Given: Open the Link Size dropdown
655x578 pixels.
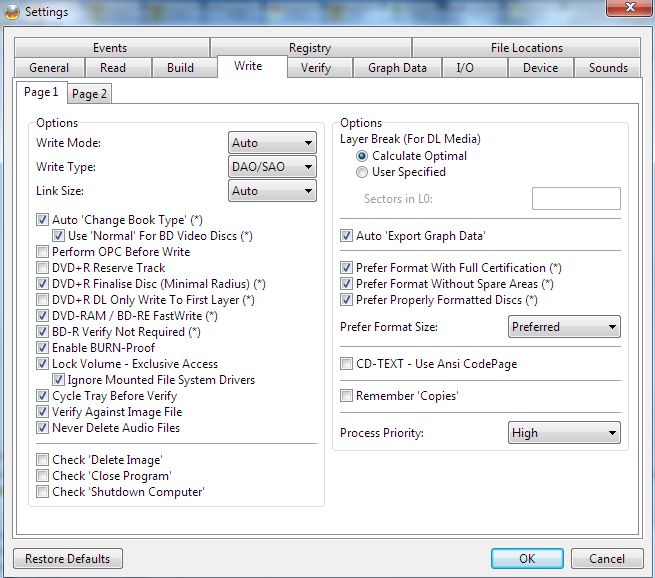Looking at the screenshot, I should click(272, 191).
